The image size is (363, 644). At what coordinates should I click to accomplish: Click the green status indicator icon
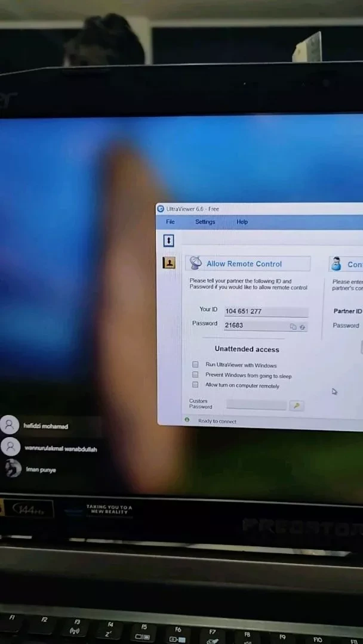tap(187, 420)
